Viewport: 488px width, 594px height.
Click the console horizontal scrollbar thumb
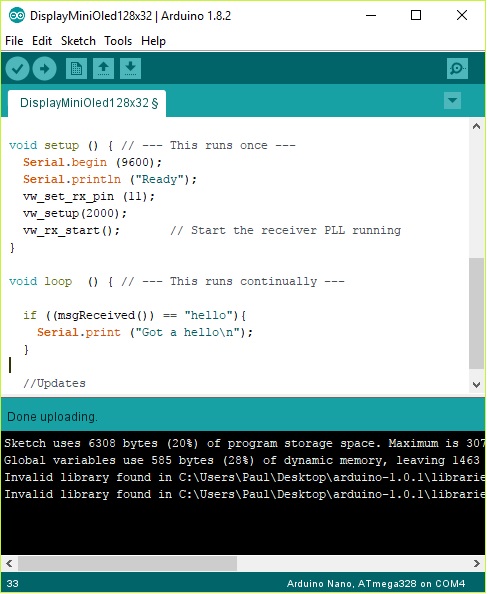127,563
